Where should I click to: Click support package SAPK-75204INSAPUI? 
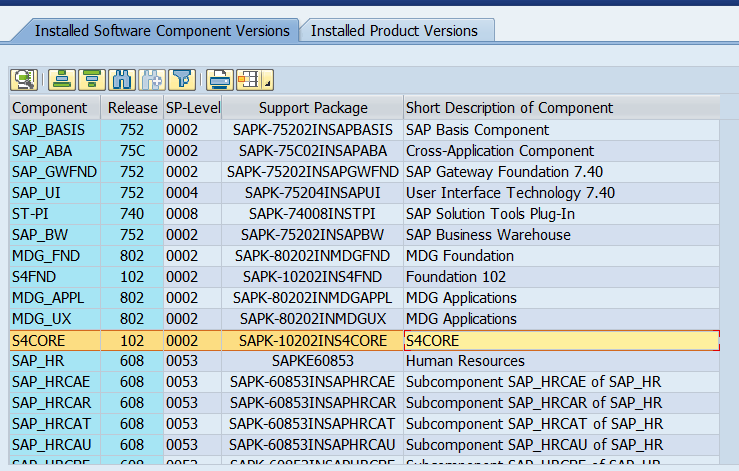[312, 193]
